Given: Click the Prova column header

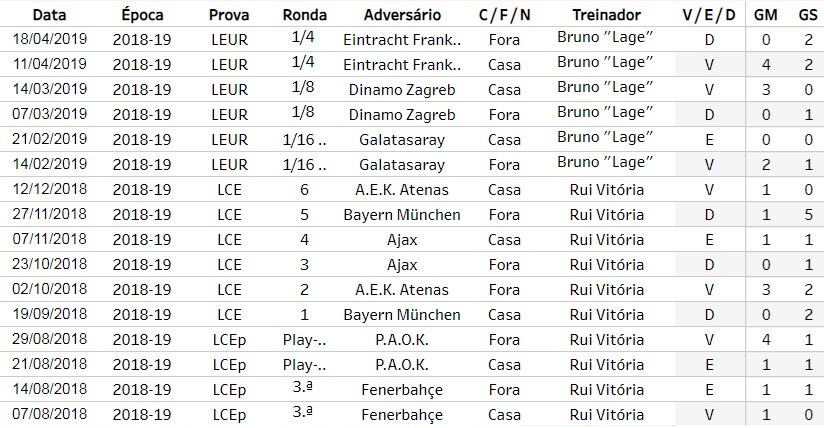Looking at the screenshot, I should pos(230,15).
